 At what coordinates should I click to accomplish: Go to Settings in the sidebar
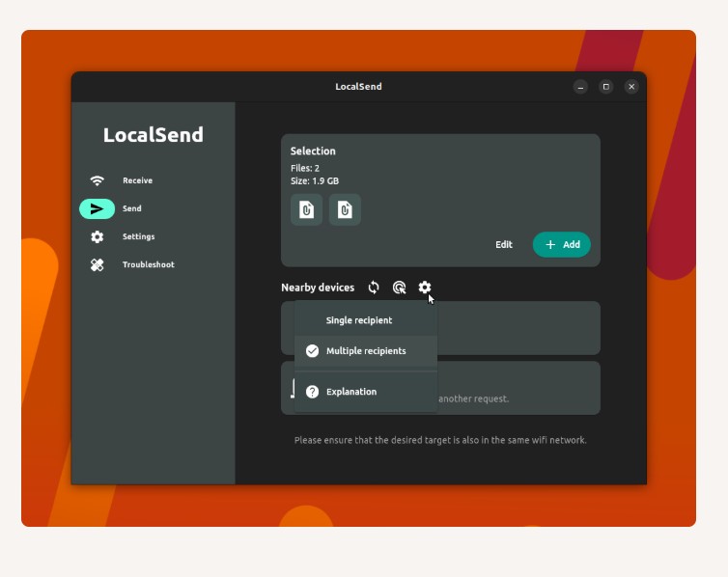(x=138, y=237)
